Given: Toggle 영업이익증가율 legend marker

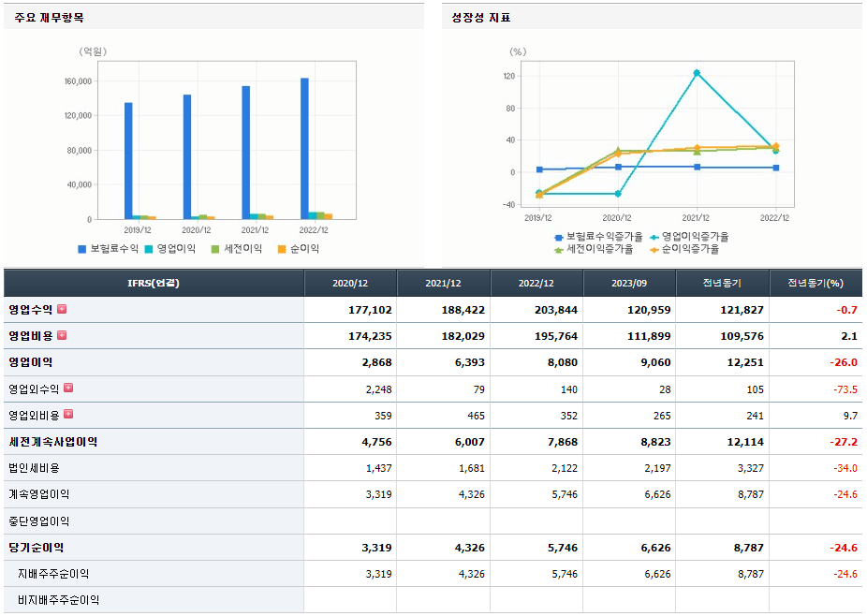Looking at the screenshot, I should 654,238.
